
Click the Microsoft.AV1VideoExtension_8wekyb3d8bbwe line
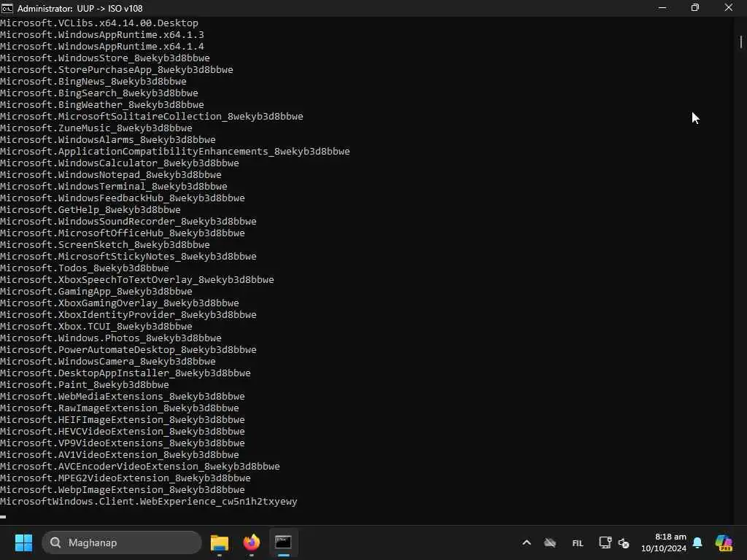(x=120, y=455)
